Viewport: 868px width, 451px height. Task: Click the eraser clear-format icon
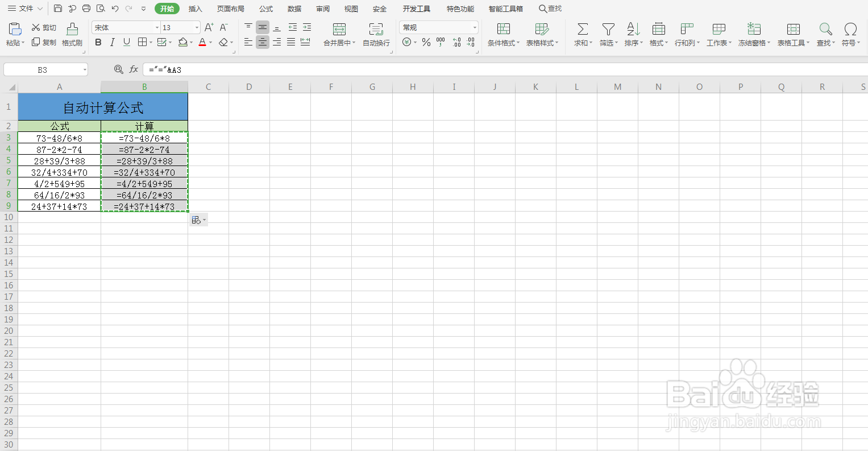tap(223, 42)
